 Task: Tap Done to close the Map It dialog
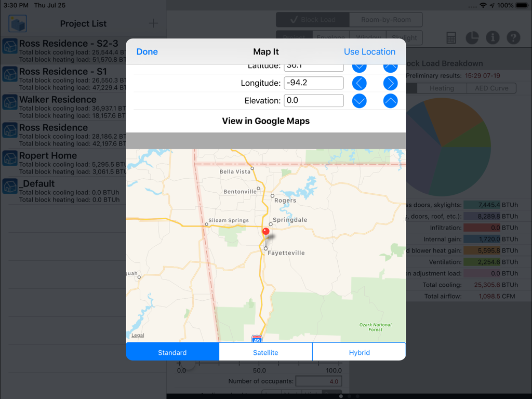click(147, 51)
